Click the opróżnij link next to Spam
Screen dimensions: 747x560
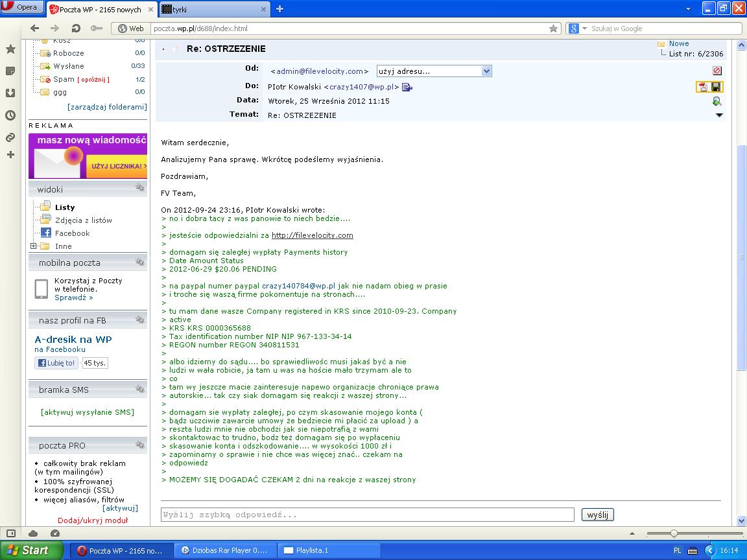tap(93, 80)
